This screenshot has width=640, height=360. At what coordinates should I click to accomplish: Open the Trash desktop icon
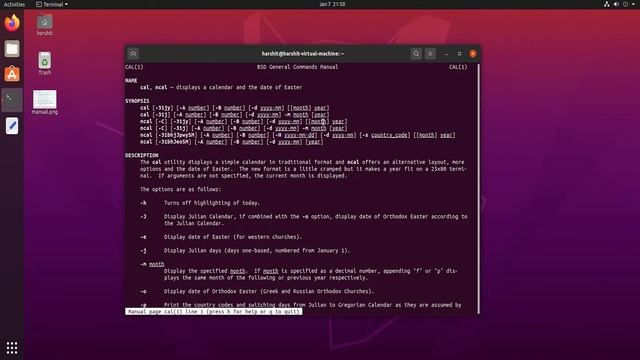pyautogui.click(x=44, y=63)
